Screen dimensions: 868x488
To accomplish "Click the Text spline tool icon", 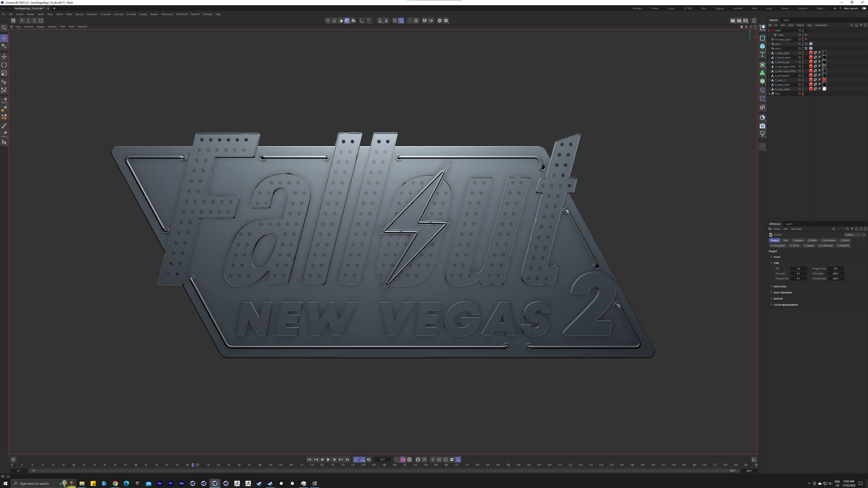I will [x=762, y=54].
